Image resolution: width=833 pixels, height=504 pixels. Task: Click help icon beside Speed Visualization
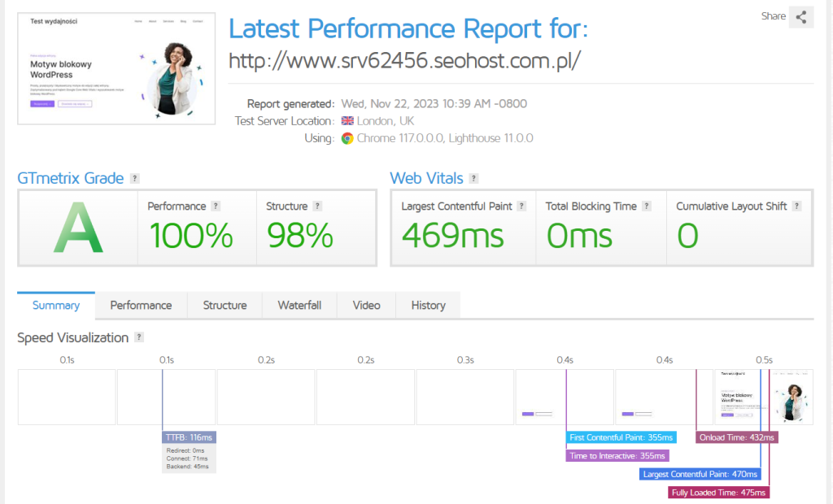tap(139, 337)
